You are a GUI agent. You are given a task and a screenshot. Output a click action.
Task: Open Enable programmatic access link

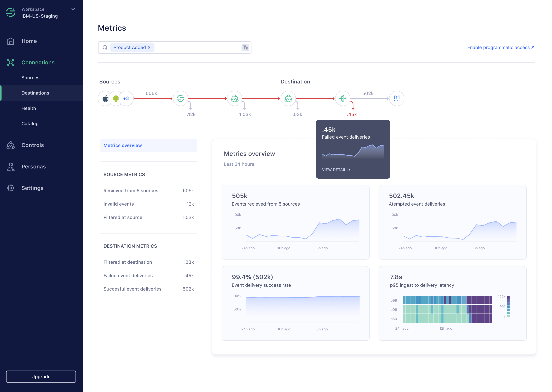[500, 47]
